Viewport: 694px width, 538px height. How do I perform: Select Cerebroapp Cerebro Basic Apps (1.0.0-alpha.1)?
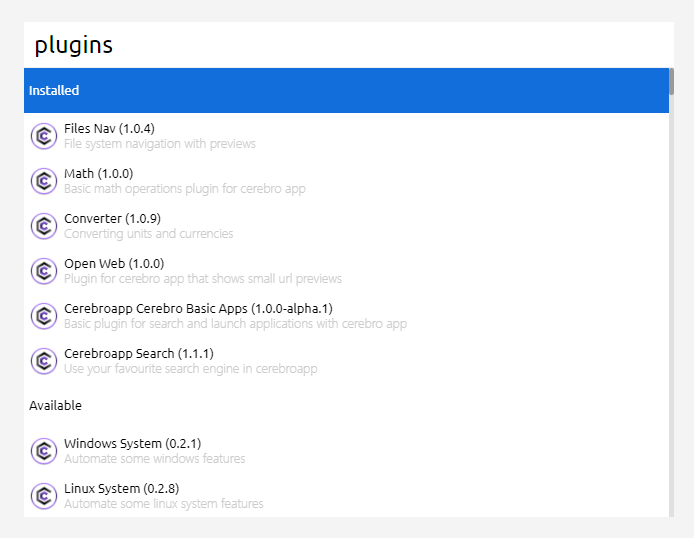pos(198,308)
